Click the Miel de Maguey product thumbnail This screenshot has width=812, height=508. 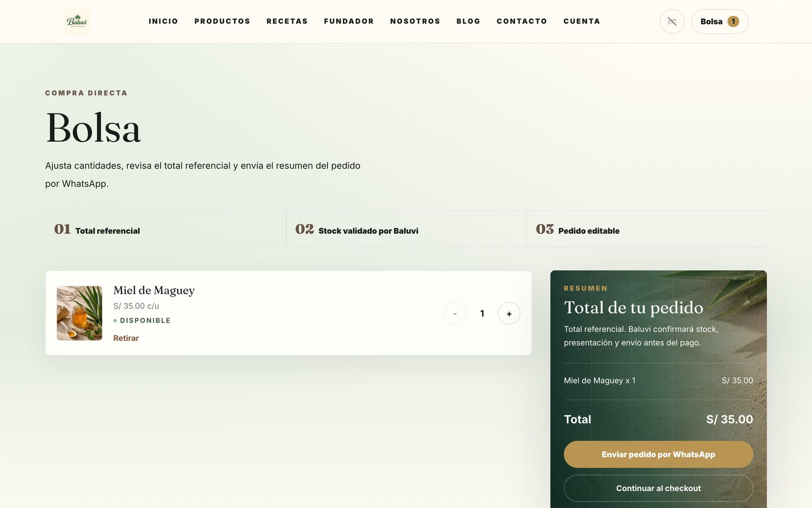pos(79,313)
